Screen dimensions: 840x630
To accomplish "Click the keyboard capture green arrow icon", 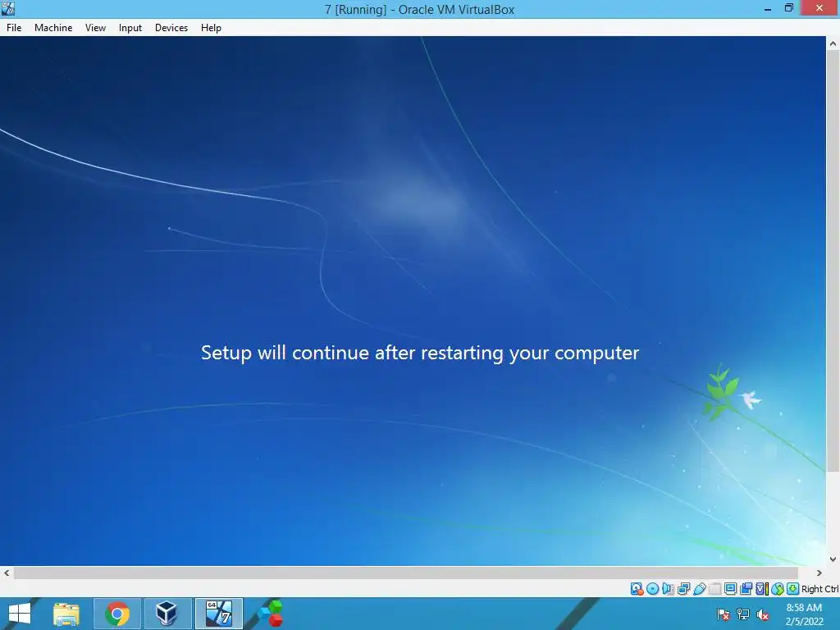I will (x=793, y=589).
